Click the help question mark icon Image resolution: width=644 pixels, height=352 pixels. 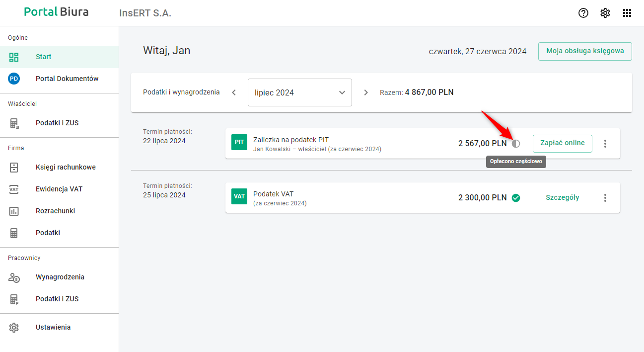pos(583,13)
